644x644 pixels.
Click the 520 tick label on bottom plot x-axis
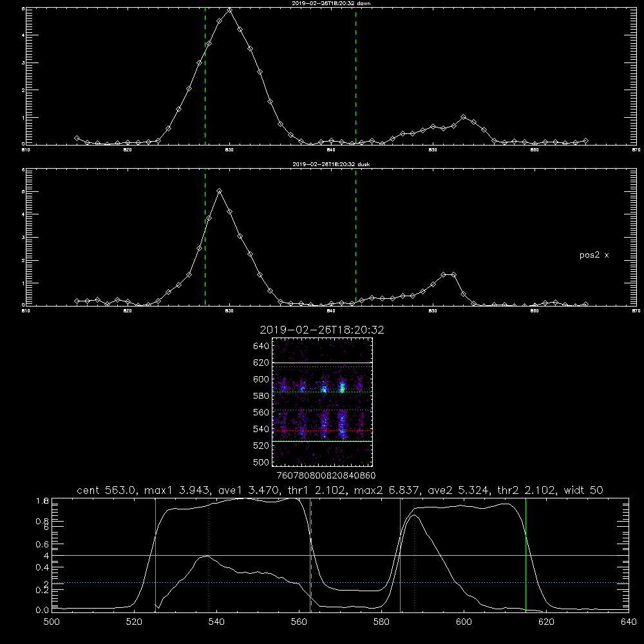(x=134, y=622)
